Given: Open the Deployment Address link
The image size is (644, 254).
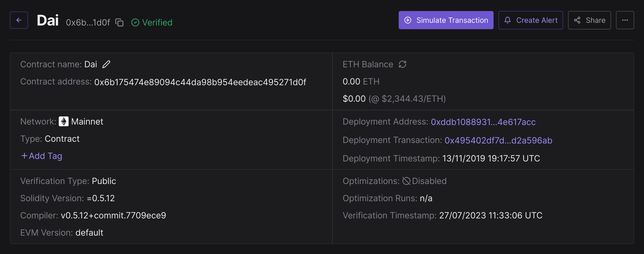Looking at the screenshot, I should point(483,122).
